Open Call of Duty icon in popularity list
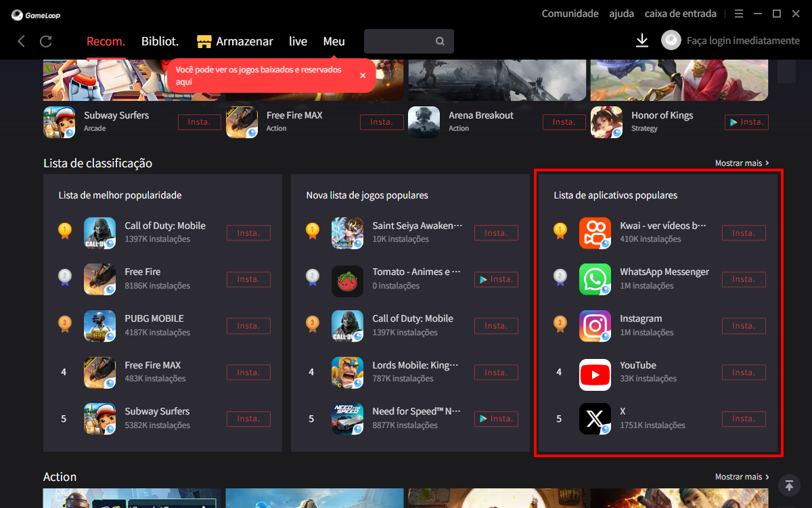Viewport: 812px width, 508px height. click(99, 233)
